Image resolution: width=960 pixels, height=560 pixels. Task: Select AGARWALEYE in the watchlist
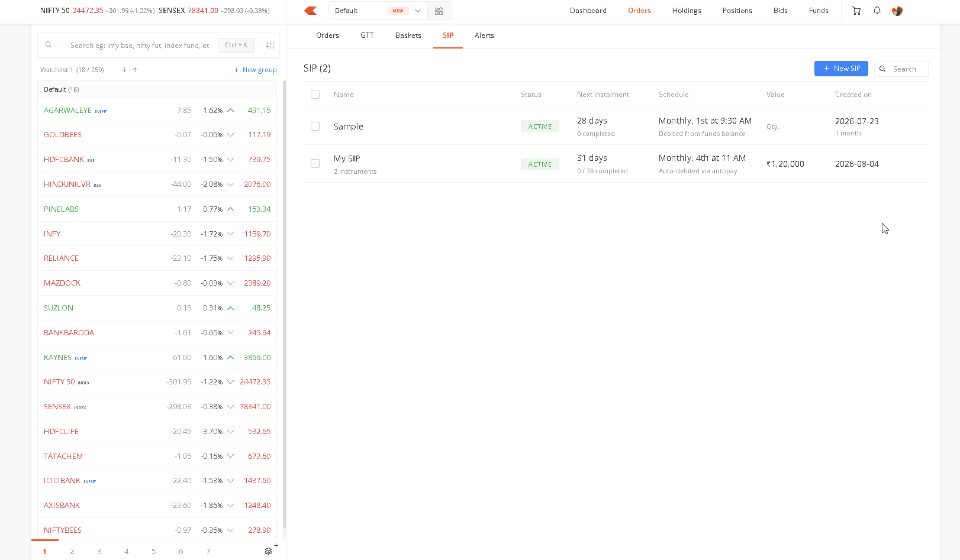pos(157,111)
